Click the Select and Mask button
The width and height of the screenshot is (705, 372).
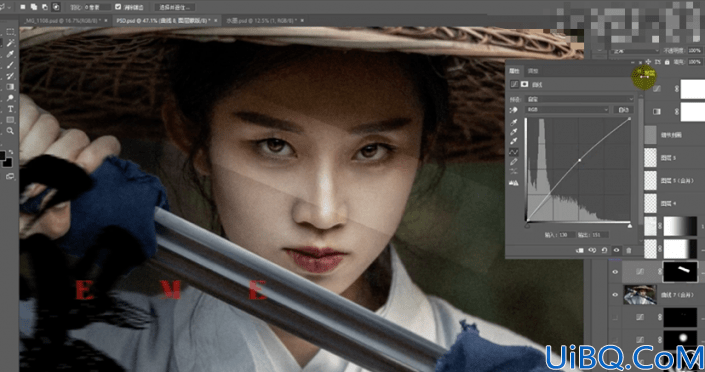coord(174,7)
